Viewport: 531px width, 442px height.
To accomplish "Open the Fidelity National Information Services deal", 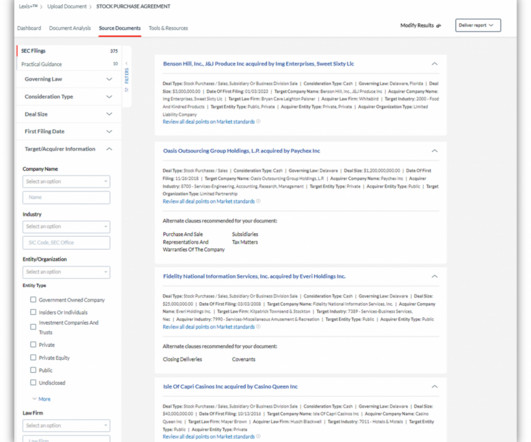I will click(x=254, y=276).
